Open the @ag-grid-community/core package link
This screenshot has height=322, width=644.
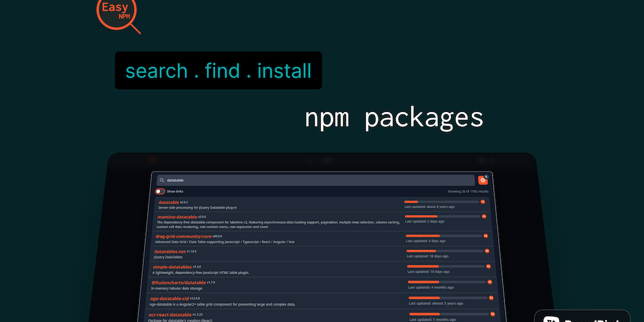click(x=183, y=236)
